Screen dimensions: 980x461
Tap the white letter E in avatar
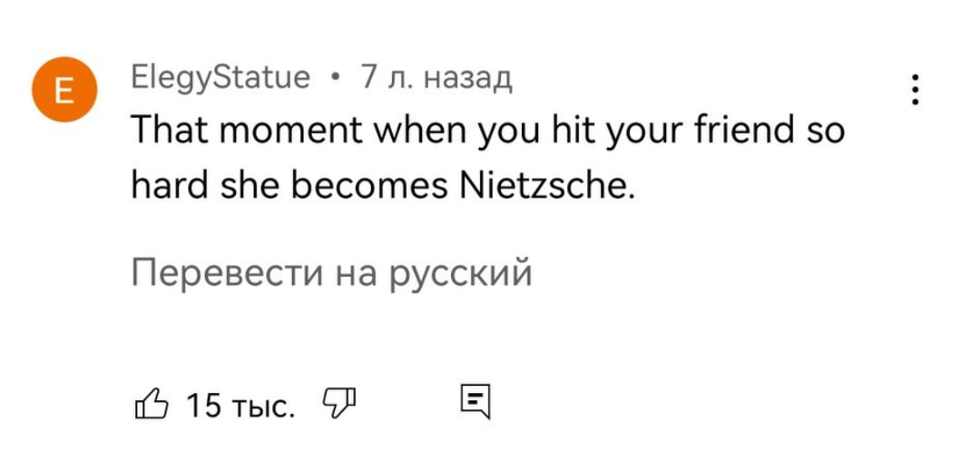click(64, 90)
